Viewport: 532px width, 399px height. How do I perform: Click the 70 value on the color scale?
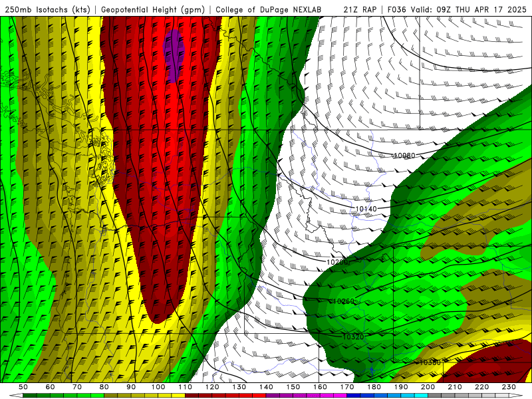[x=77, y=387]
